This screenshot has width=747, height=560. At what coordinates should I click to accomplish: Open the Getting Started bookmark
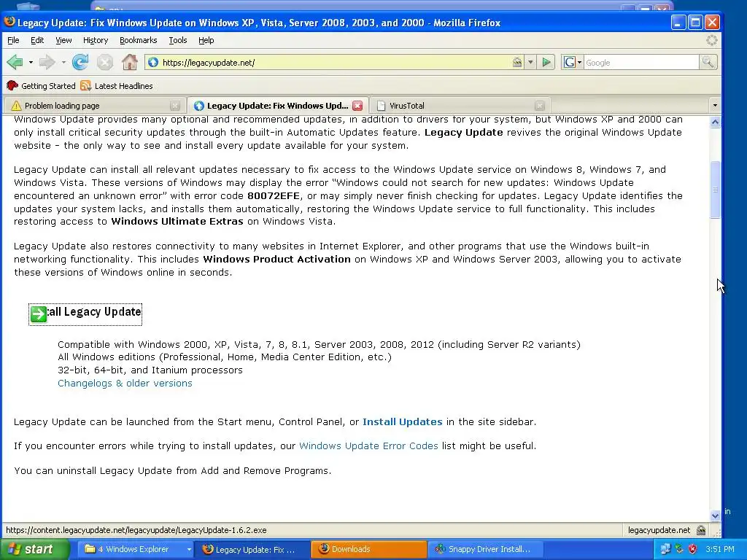tap(41, 86)
